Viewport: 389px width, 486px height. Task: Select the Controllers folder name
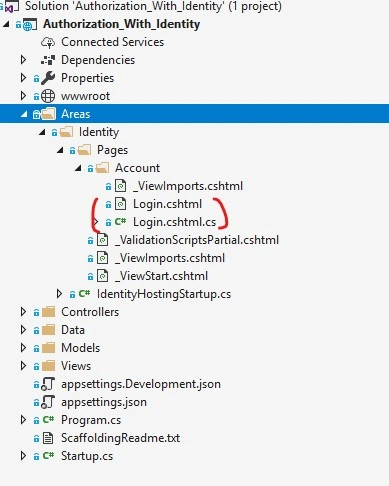90,312
